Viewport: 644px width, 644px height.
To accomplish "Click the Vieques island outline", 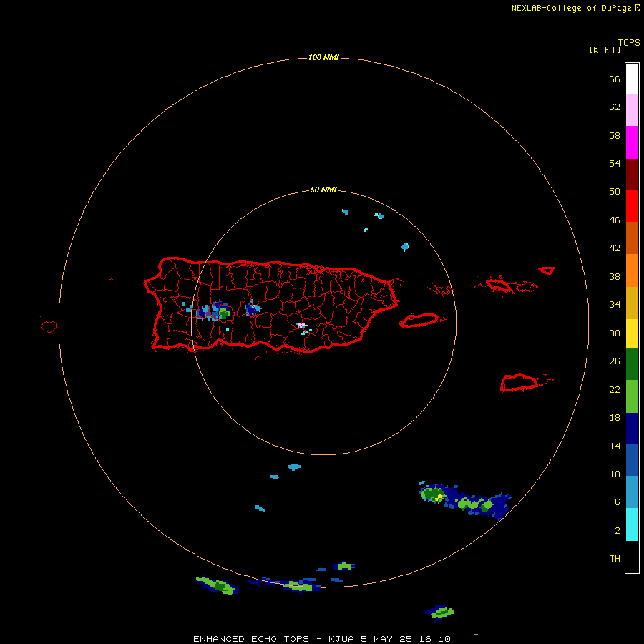I will 421,321.
